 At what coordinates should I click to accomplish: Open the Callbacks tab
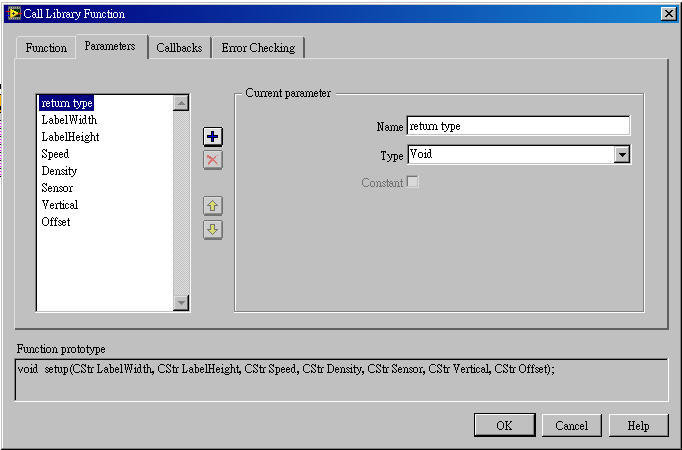tap(179, 47)
